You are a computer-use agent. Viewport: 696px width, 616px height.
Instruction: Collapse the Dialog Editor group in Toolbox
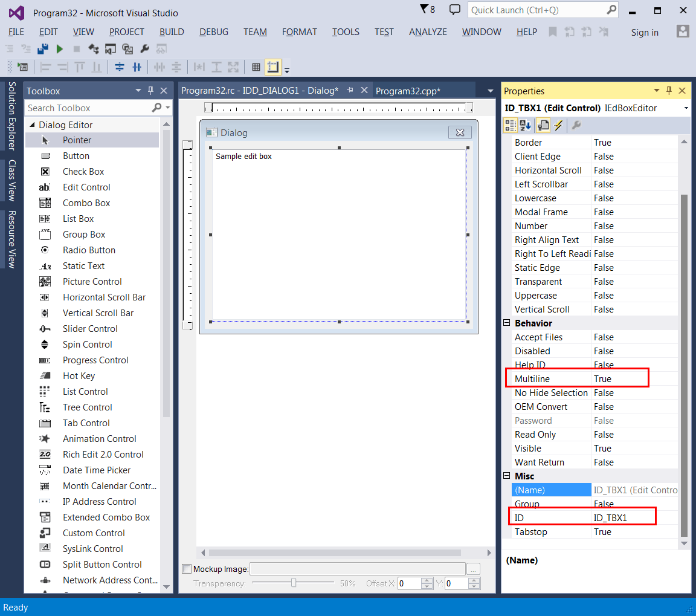pyautogui.click(x=32, y=125)
